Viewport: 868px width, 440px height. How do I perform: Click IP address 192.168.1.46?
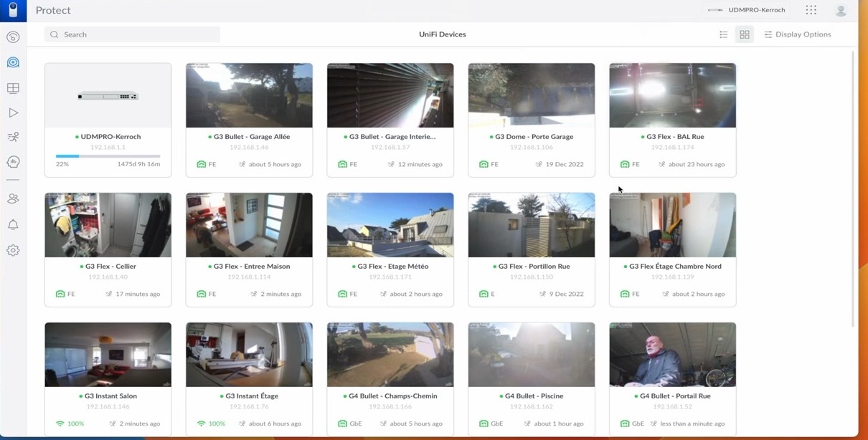click(x=249, y=148)
